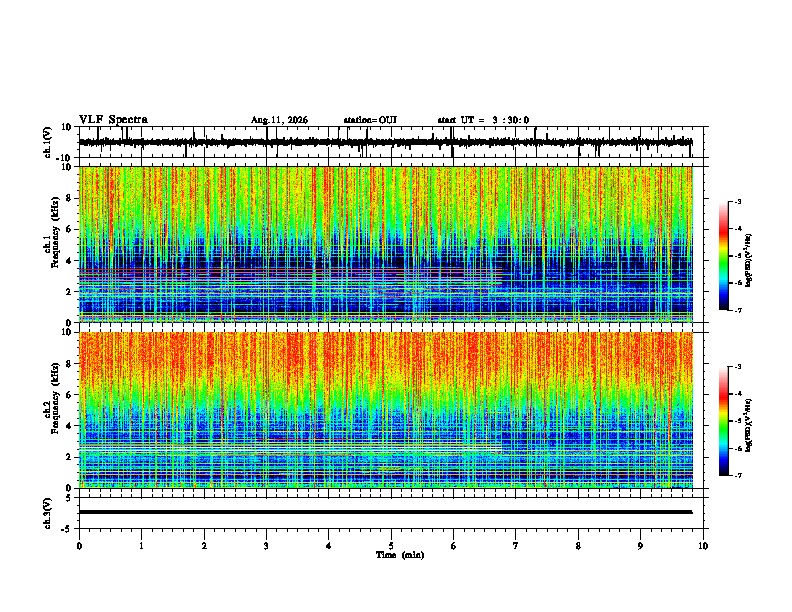Click the upper ch.1 color scale bar
This screenshot has height=612, width=792.
point(724,255)
